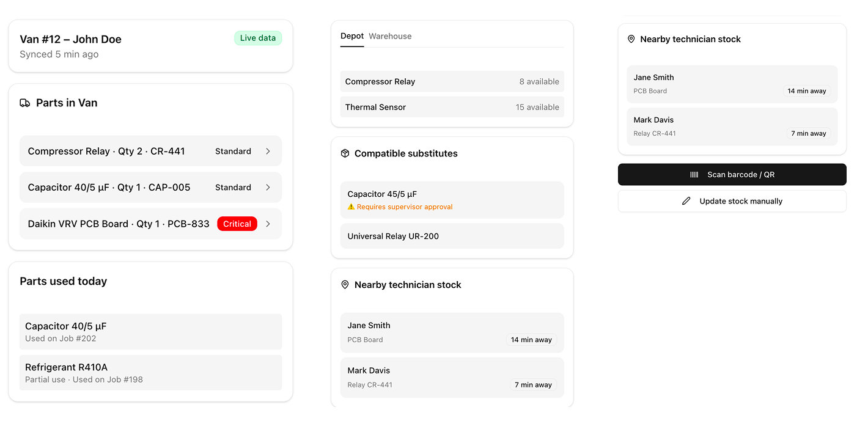Click the warning triangle beside supervisor approval note

(x=350, y=207)
